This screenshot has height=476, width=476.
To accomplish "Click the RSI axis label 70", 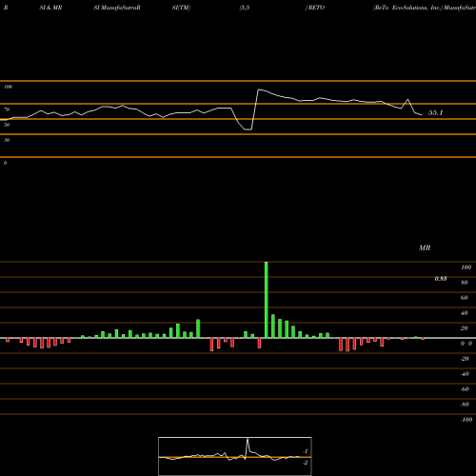I will click(x=7, y=109).
